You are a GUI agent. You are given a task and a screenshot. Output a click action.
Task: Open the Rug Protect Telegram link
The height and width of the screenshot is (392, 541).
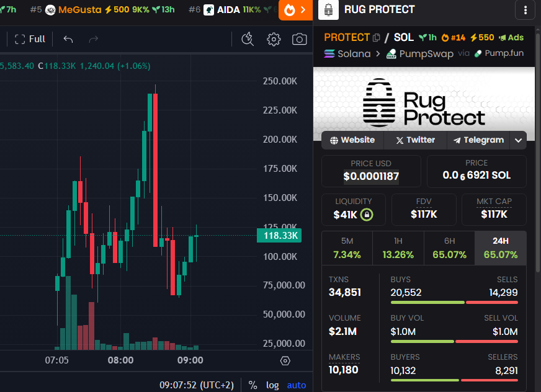click(478, 140)
